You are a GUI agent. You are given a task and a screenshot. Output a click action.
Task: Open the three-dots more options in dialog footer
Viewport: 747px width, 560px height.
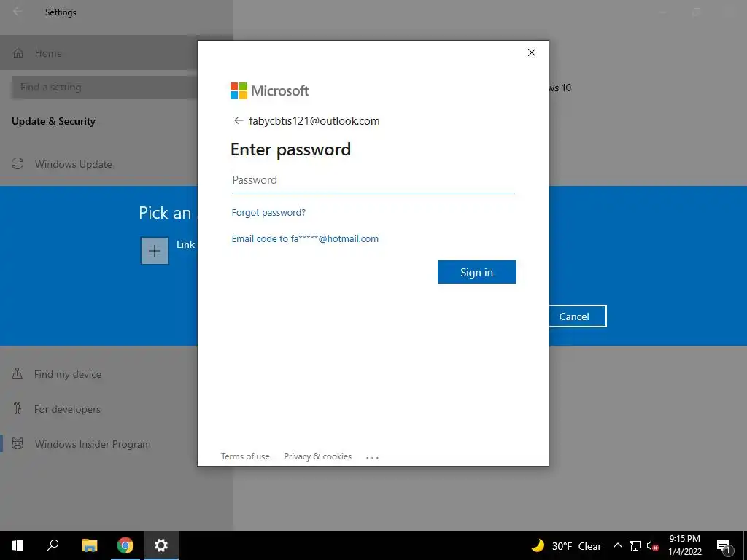pyautogui.click(x=372, y=457)
